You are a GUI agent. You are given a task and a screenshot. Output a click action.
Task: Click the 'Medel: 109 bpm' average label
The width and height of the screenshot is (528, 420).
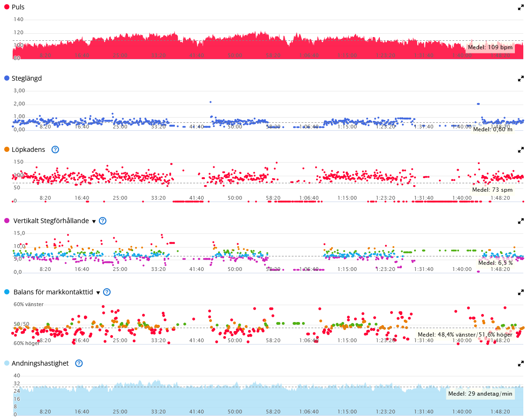pos(490,47)
